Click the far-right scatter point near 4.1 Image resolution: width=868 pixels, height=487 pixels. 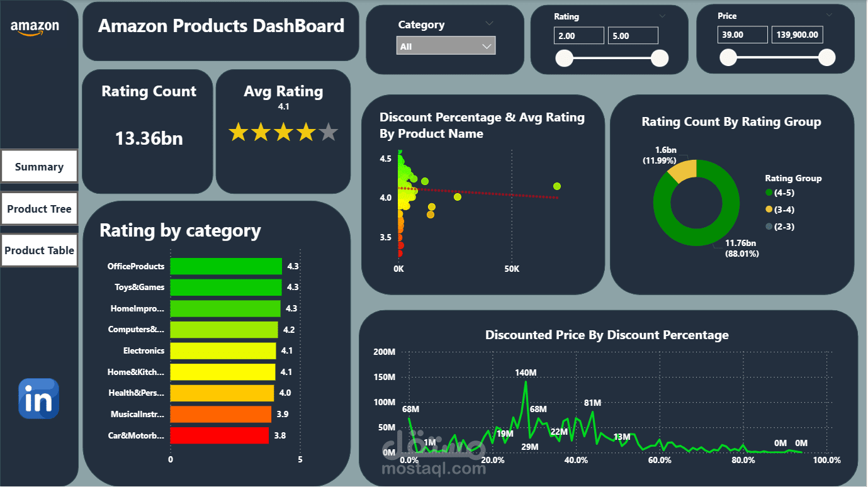[x=556, y=186]
